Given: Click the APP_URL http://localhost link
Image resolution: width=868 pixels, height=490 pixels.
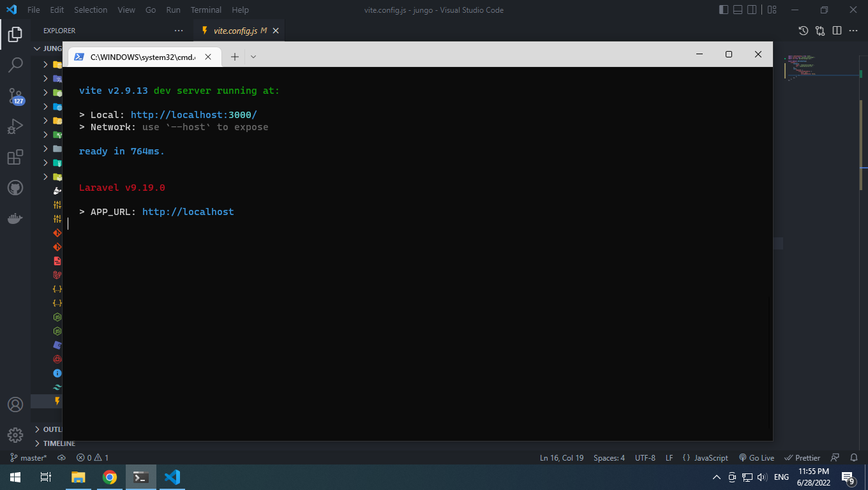Looking at the screenshot, I should (x=188, y=212).
